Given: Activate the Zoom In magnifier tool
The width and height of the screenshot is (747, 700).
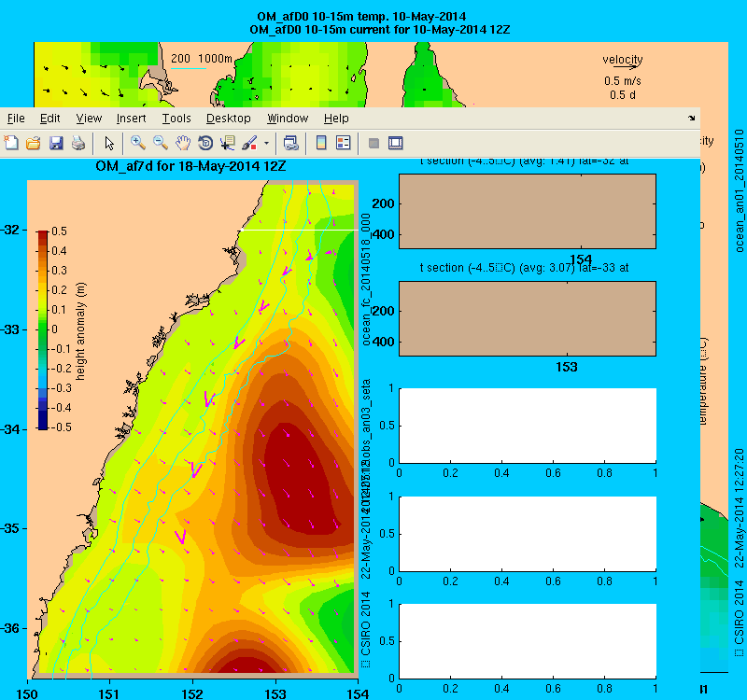Looking at the screenshot, I should pos(137,143).
